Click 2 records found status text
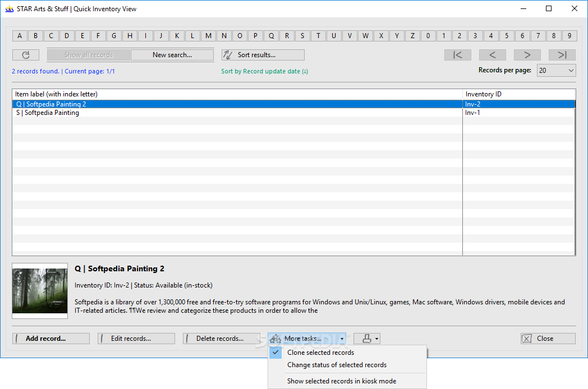The width and height of the screenshot is (588, 389). tap(35, 71)
